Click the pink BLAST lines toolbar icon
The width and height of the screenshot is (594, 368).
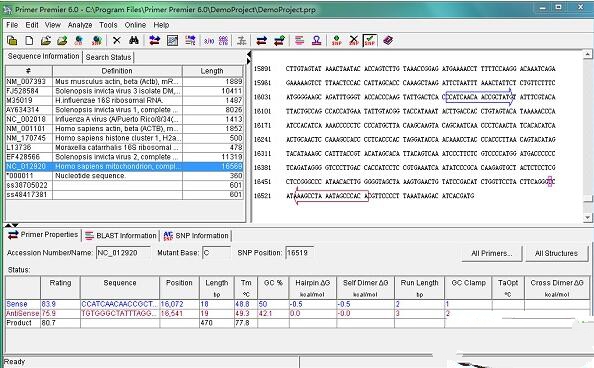(299, 40)
